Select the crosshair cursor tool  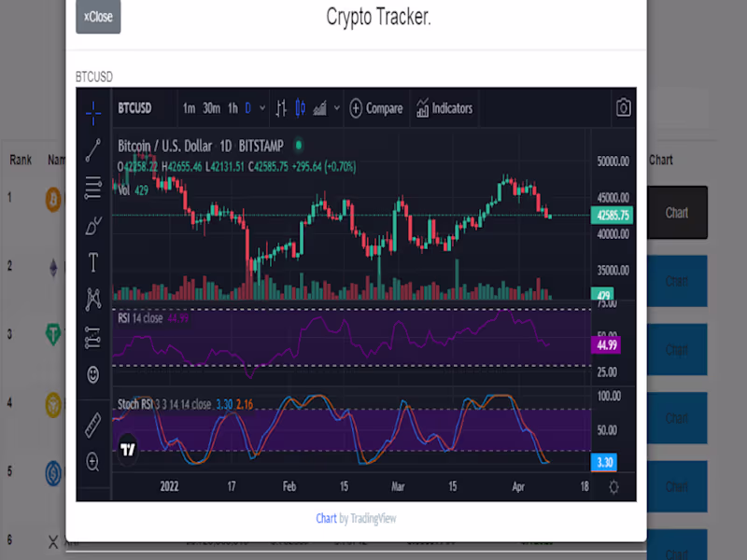tap(92, 114)
